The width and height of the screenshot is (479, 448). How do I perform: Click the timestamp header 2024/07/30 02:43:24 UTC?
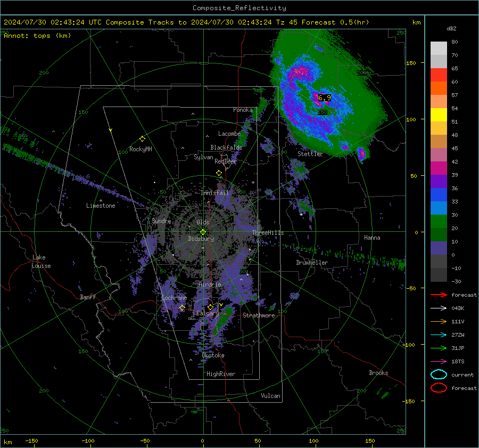point(53,22)
